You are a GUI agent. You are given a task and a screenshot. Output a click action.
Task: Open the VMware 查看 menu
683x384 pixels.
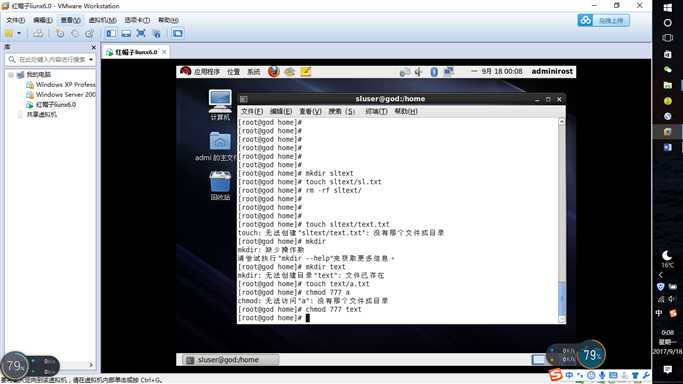(70, 20)
